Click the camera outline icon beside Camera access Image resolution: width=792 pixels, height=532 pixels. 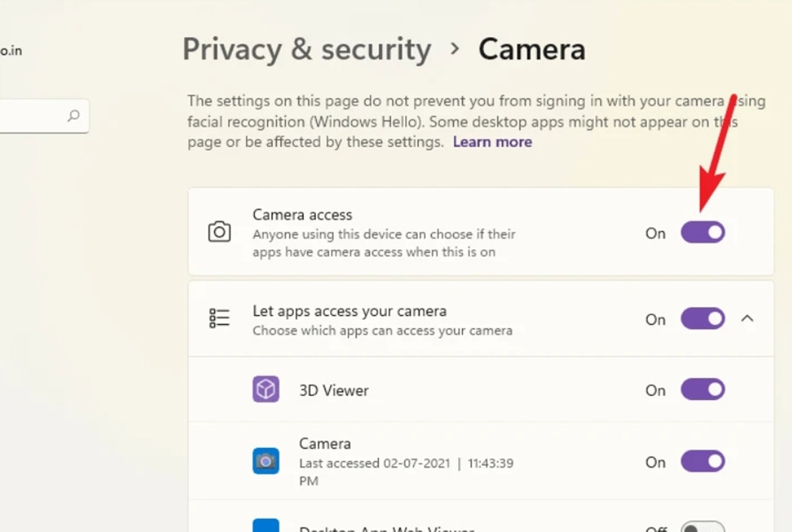tap(219, 232)
